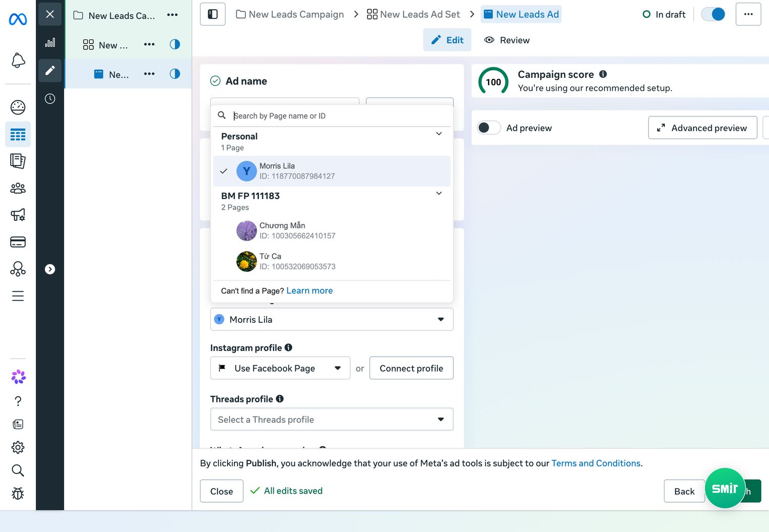The width and height of the screenshot is (769, 532).
Task: Report a problem bug icon
Action: pyautogui.click(x=18, y=494)
